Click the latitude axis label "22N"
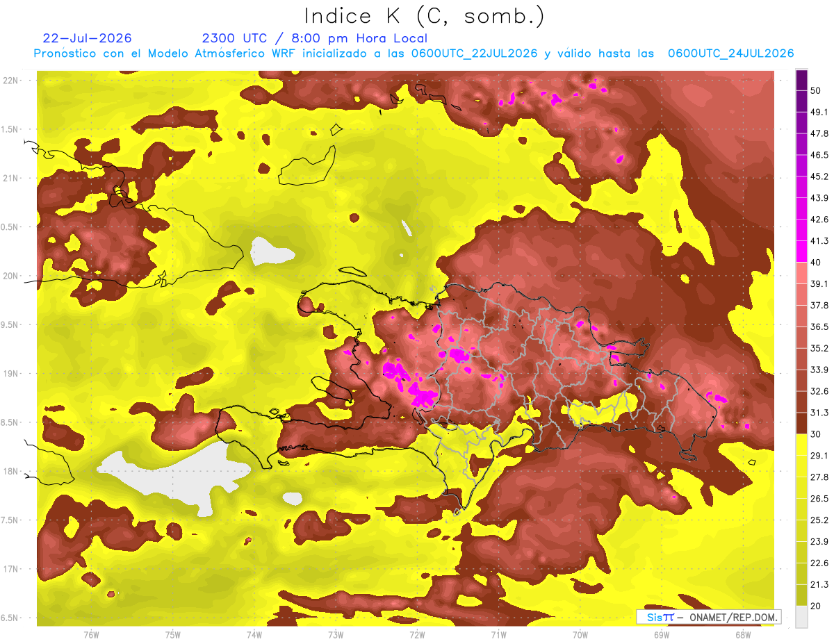 click(x=10, y=81)
